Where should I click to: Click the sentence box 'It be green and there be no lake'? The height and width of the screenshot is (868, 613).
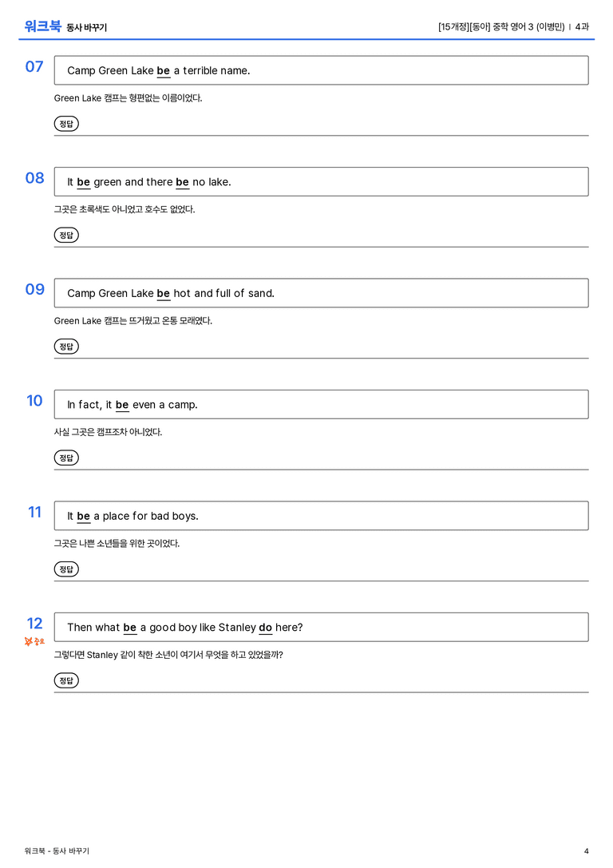(x=322, y=181)
